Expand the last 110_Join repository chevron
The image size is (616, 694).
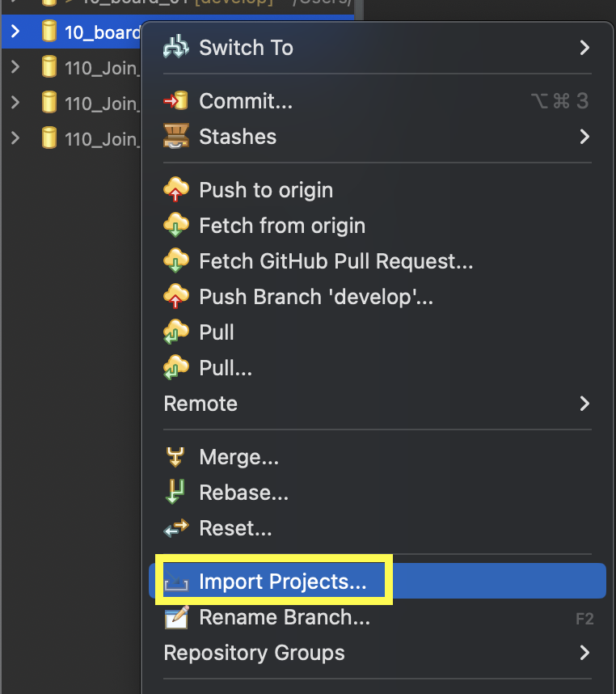(x=15, y=138)
